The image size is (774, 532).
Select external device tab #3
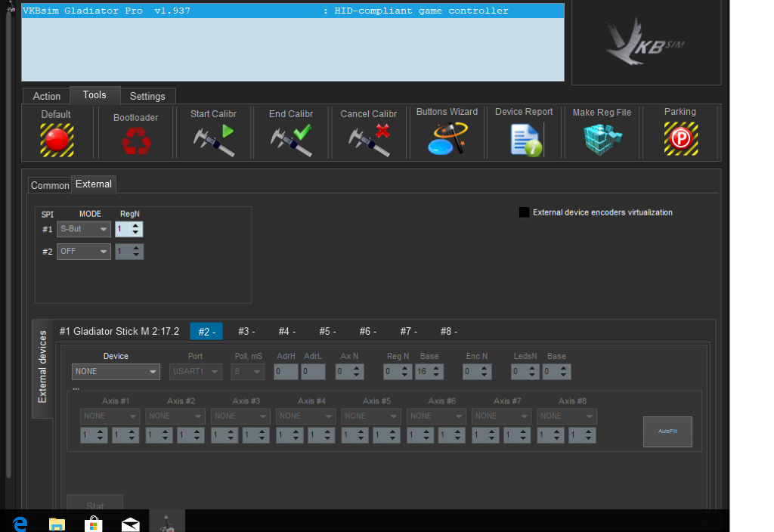pos(246,331)
